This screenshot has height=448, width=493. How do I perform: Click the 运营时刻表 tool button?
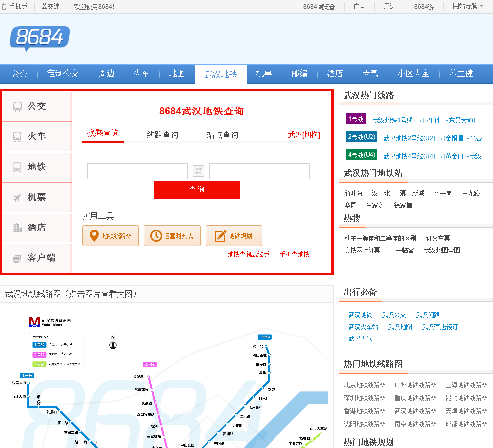click(172, 236)
